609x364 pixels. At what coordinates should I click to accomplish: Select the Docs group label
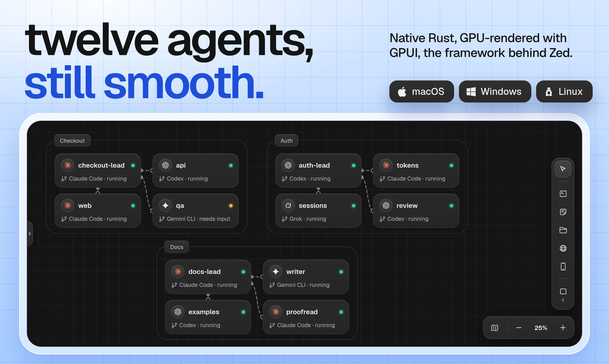tap(177, 247)
